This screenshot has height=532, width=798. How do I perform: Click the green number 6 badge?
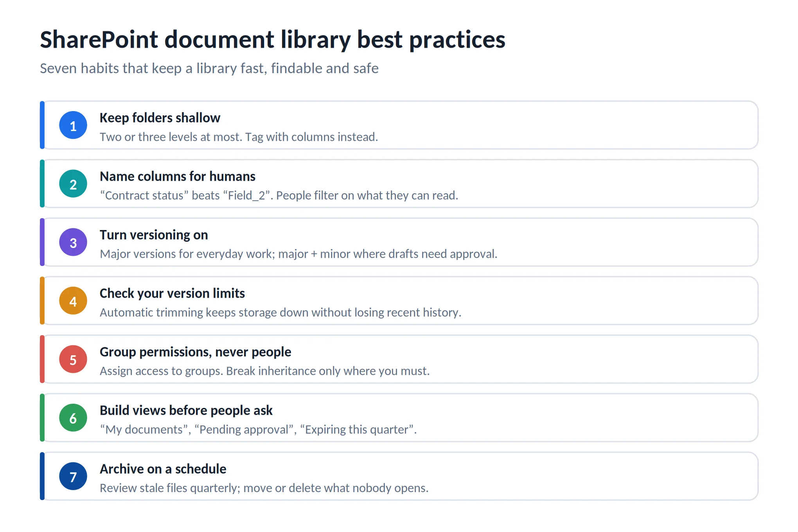coord(73,418)
